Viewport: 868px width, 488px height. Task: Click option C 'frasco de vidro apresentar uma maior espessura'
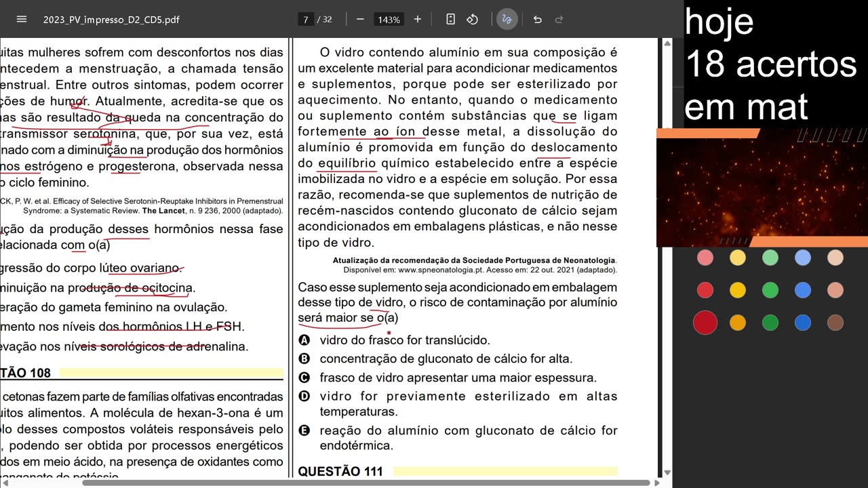point(448,378)
